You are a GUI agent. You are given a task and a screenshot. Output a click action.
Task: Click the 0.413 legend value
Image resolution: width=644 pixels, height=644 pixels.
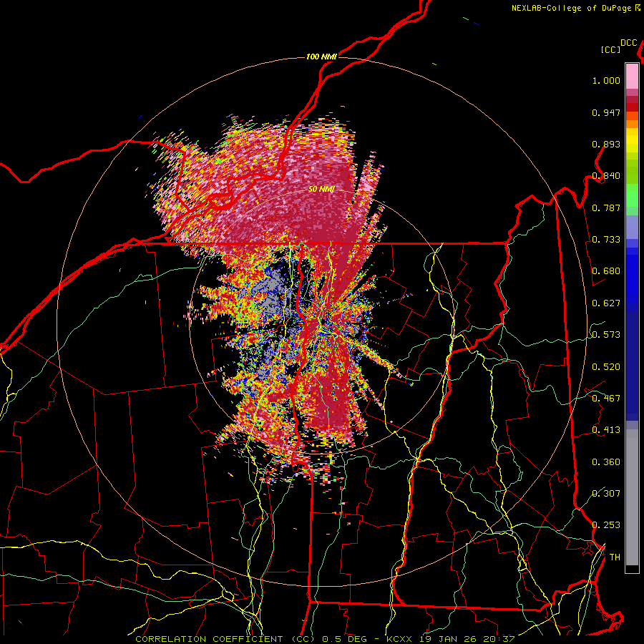click(x=606, y=430)
